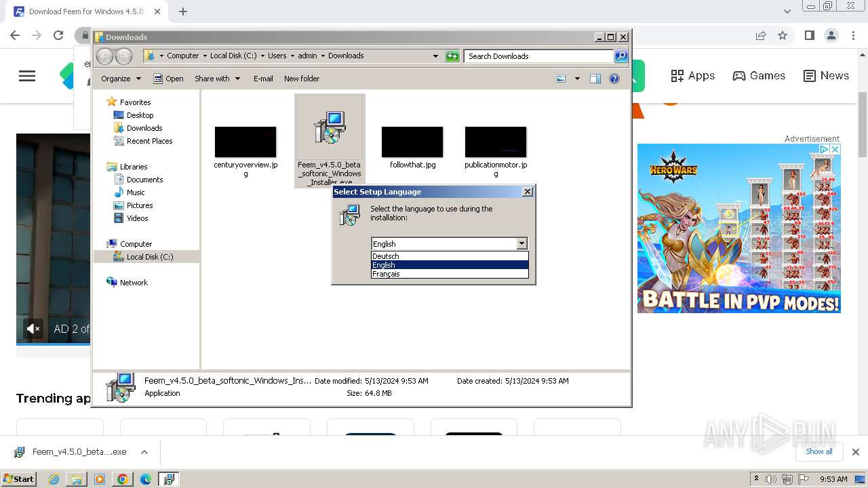Open the Windows Start menu
The image size is (868, 488).
coord(19,479)
